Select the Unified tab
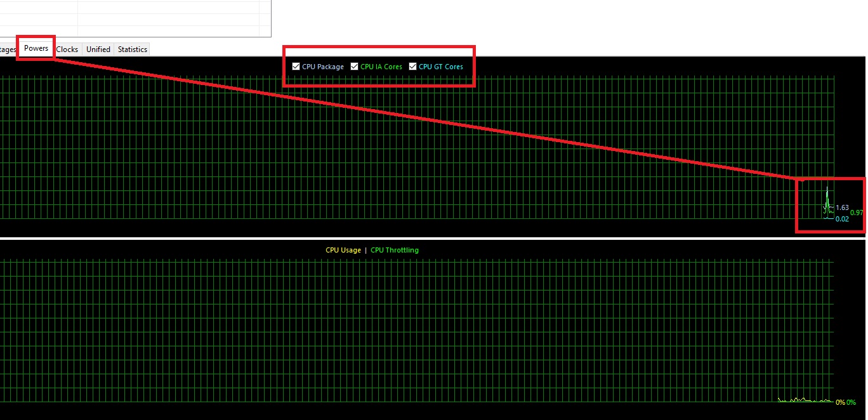Screen dimensions: 868x420 tap(98, 49)
